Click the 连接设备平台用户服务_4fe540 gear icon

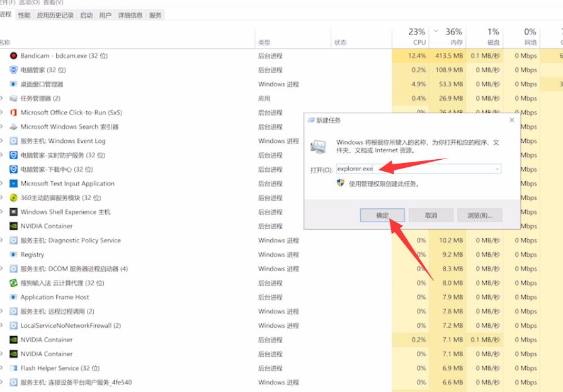[13, 383]
